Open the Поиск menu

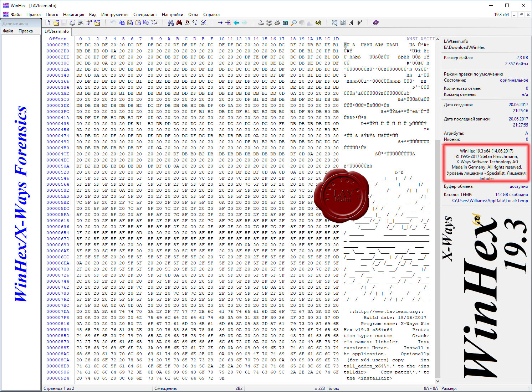(52, 15)
